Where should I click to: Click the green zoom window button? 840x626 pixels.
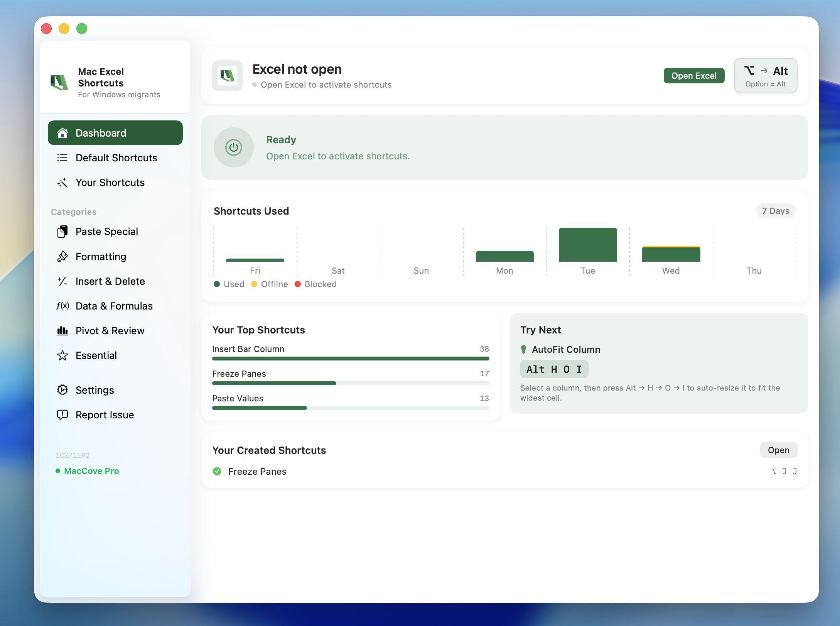pyautogui.click(x=82, y=29)
